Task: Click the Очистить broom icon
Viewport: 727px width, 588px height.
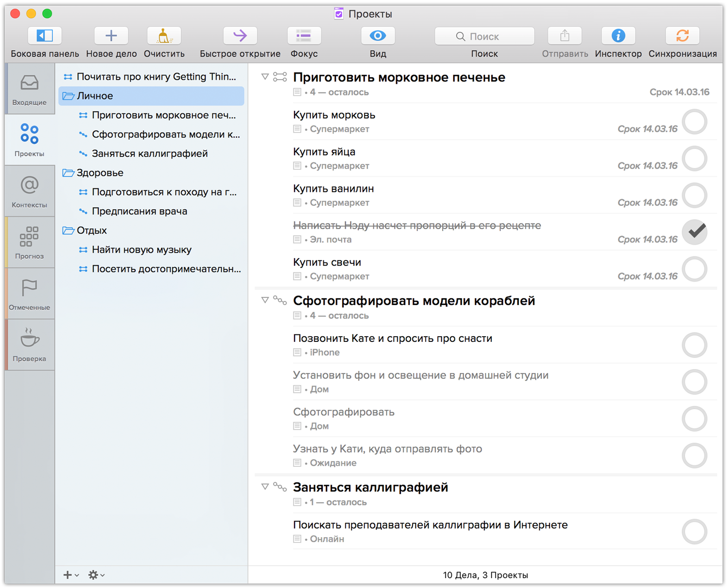Action: pyautogui.click(x=164, y=36)
